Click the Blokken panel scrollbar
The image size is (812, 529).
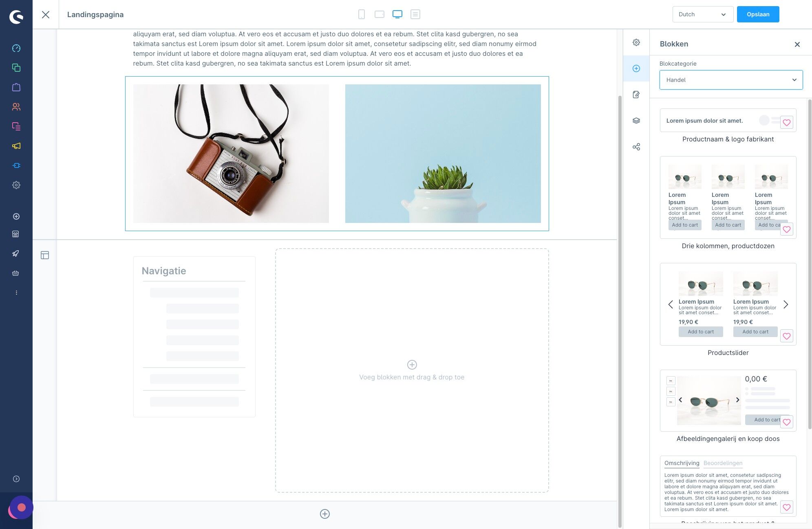(x=810, y=264)
